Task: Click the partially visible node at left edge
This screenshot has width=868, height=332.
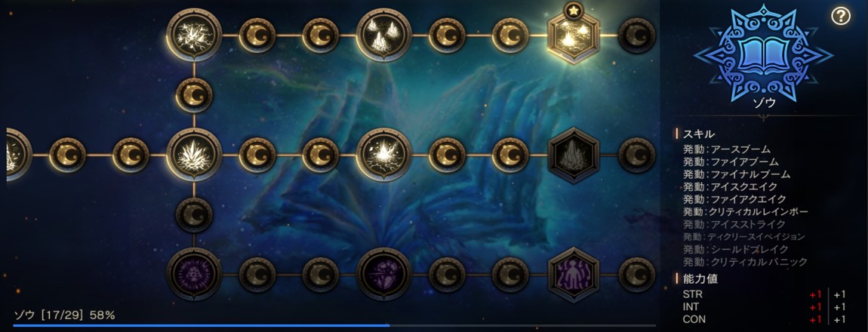Action: tap(17, 155)
